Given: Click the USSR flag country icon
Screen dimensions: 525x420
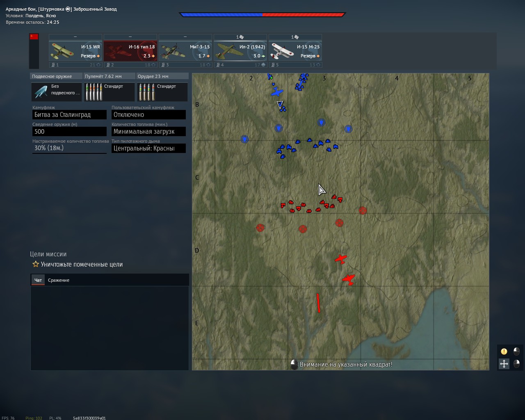Looking at the screenshot, I should click(34, 37).
